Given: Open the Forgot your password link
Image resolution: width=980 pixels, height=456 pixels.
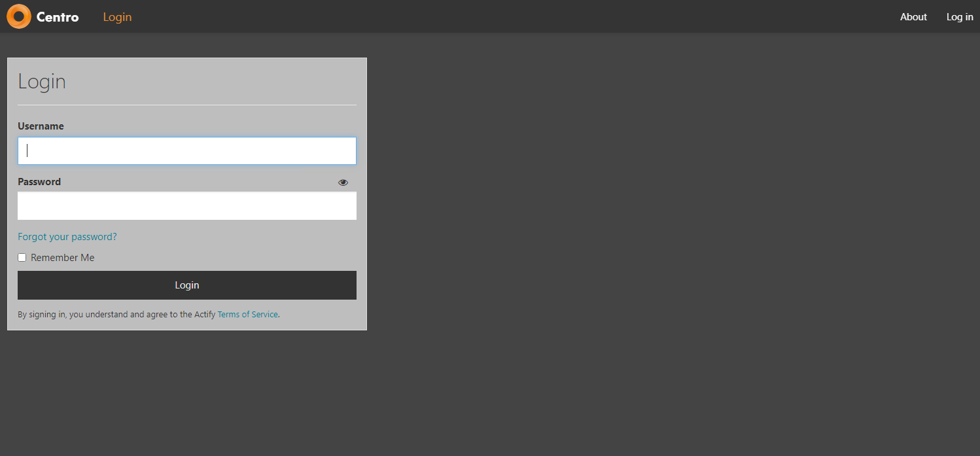Looking at the screenshot, I should (x=67, y=237).
